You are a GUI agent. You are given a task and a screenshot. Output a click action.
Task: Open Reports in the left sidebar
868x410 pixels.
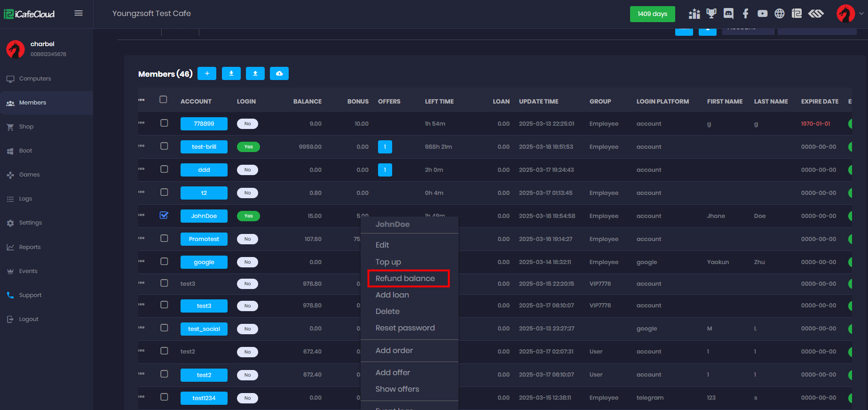[x=30, y=247]
